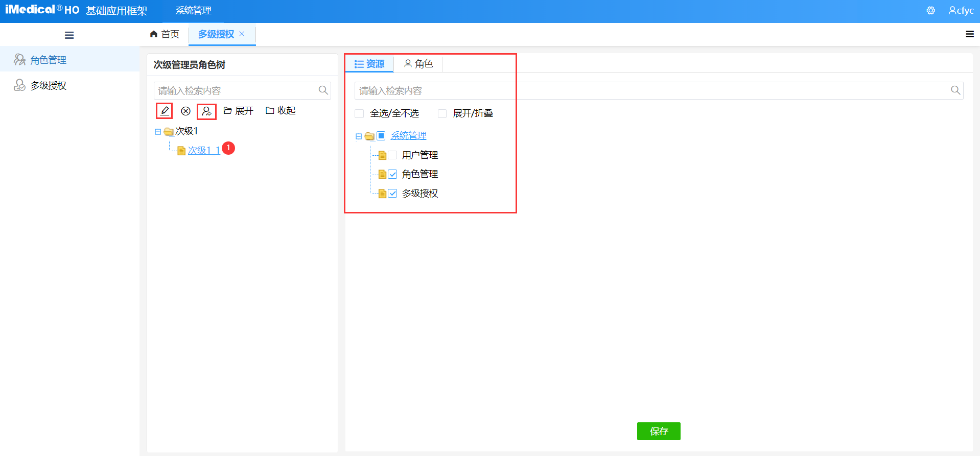This screenshot has width=980, height=456.
Task: Click the 系统管理 resource link
Action: coord(409,136)
